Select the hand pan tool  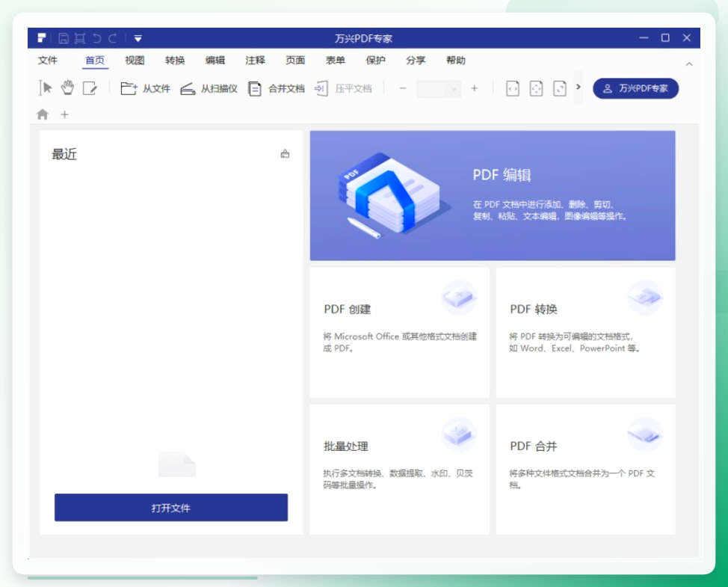[67, 87]
